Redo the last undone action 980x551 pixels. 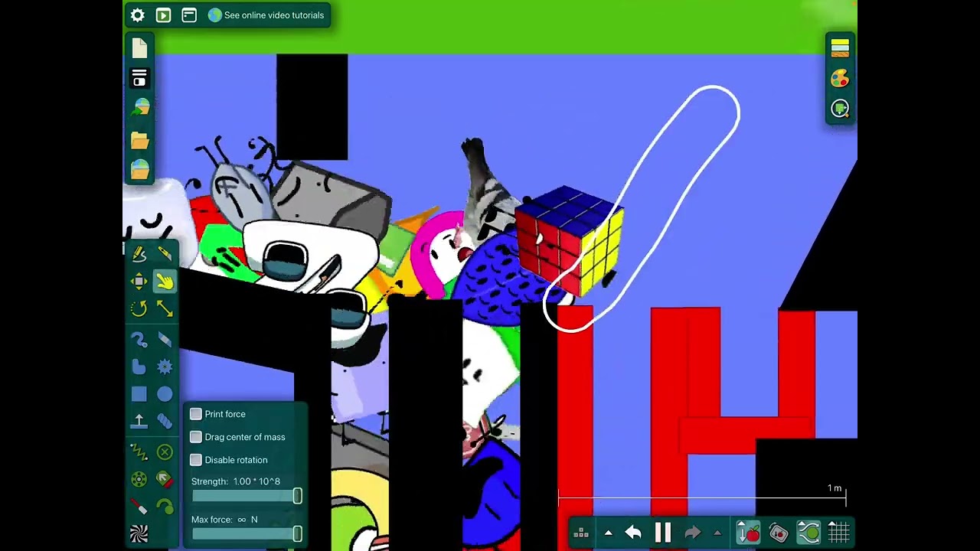(x=692, y=533)
